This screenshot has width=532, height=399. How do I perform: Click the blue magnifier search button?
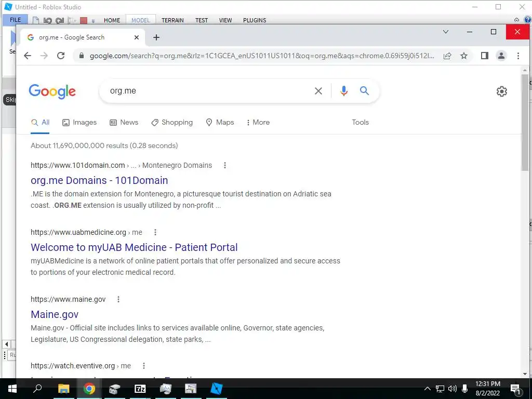click(x=364, y=90)
